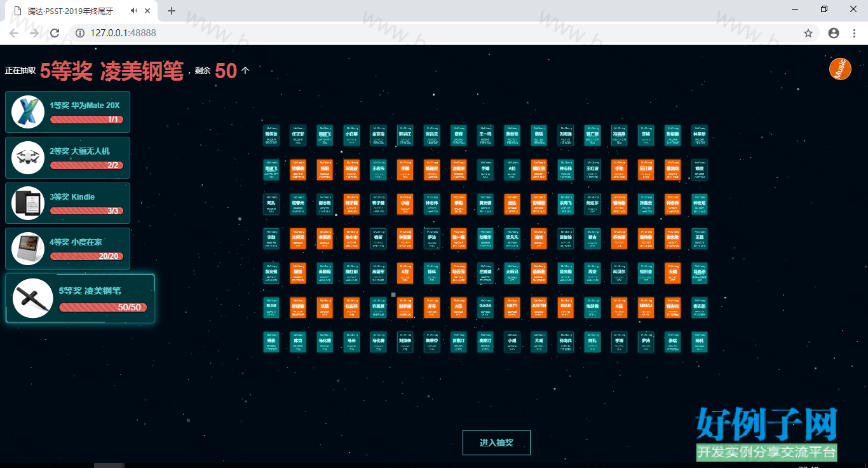Select the 小白菜 name card
This screenshot has height=468, width=868.
coord(352,135)
